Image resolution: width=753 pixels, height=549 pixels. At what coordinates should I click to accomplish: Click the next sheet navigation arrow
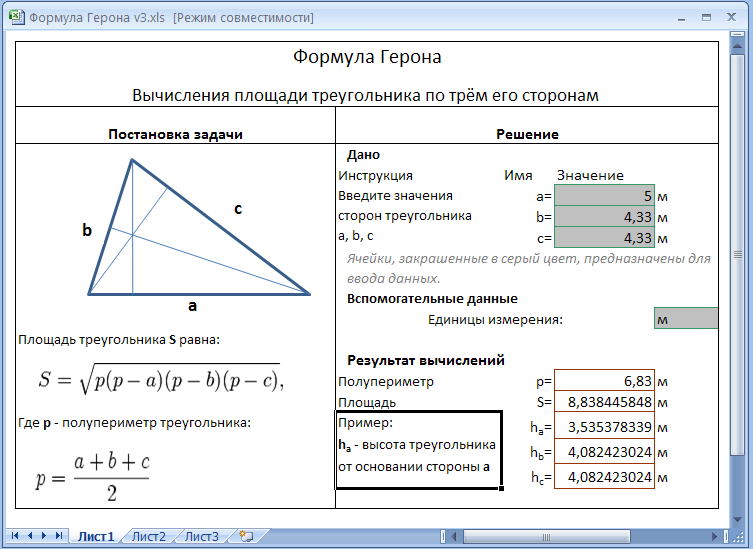click(x=45, y=537)
